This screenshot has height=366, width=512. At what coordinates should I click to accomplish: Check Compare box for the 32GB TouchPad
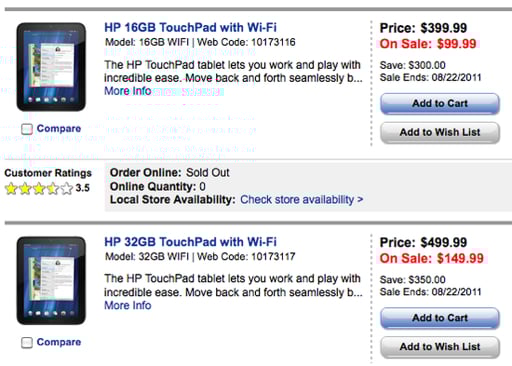[x=27, y=342]
